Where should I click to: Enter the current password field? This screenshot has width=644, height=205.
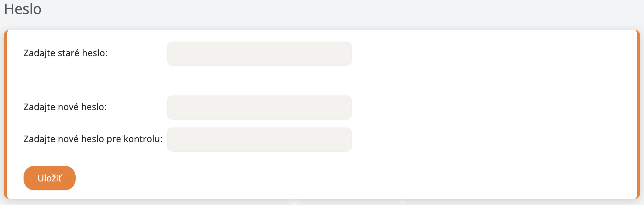(259, 54)
